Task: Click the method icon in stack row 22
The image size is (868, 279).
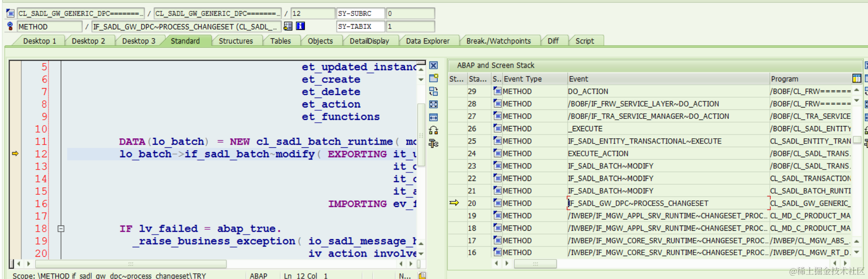Action: [497, 178]
